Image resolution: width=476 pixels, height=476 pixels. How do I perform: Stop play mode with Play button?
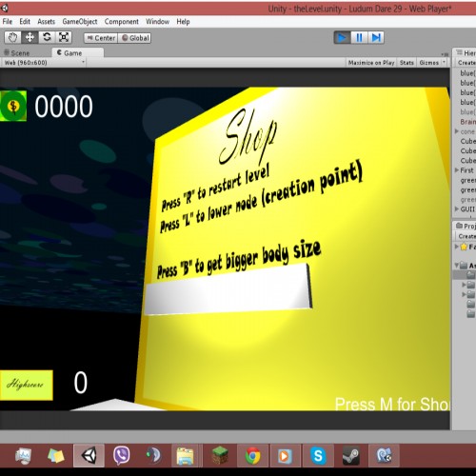click(x=342, y=38)
